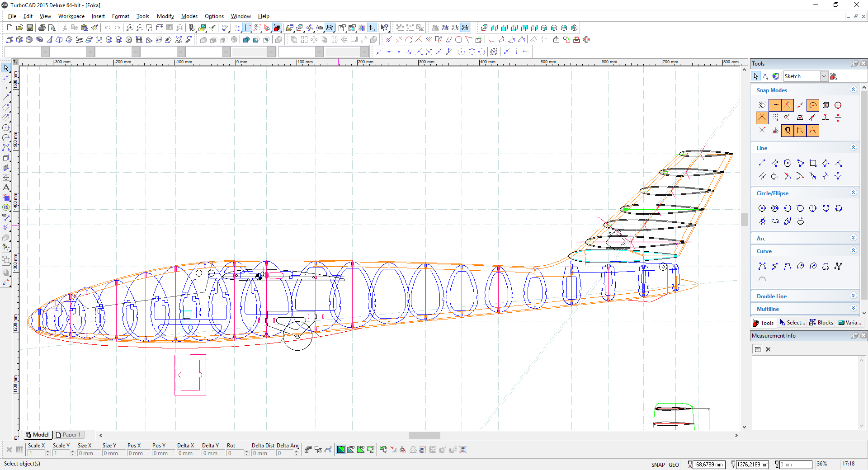Toggle the Intersection snap mode
The height and width of the screenshot is (470, 868).
762,118
